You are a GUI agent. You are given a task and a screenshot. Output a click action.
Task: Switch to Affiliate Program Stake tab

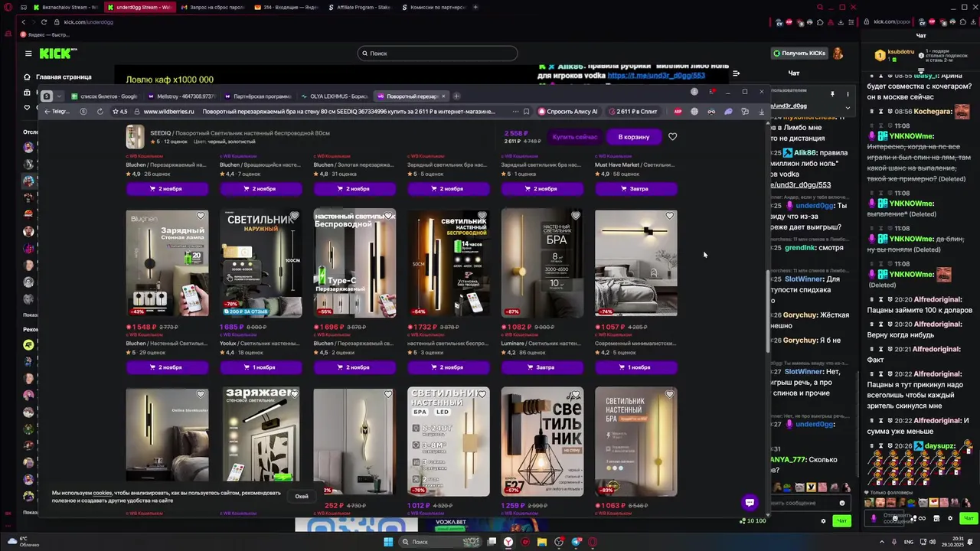358,7
